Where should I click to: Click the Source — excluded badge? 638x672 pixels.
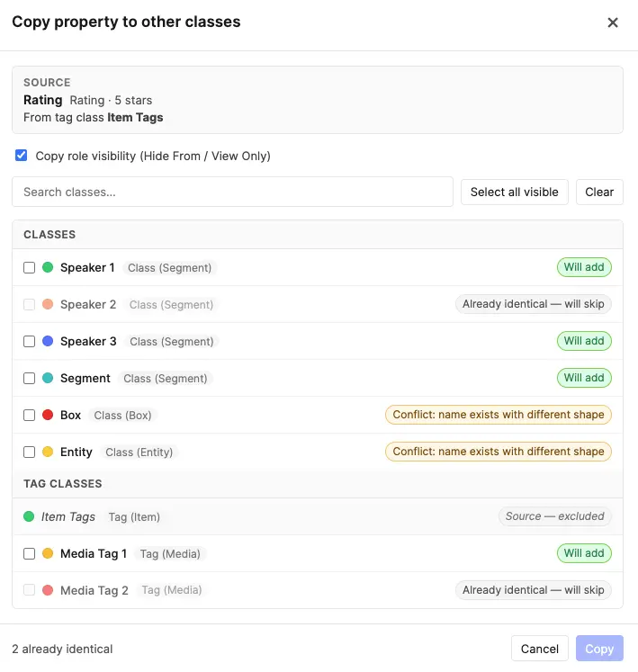555,516
